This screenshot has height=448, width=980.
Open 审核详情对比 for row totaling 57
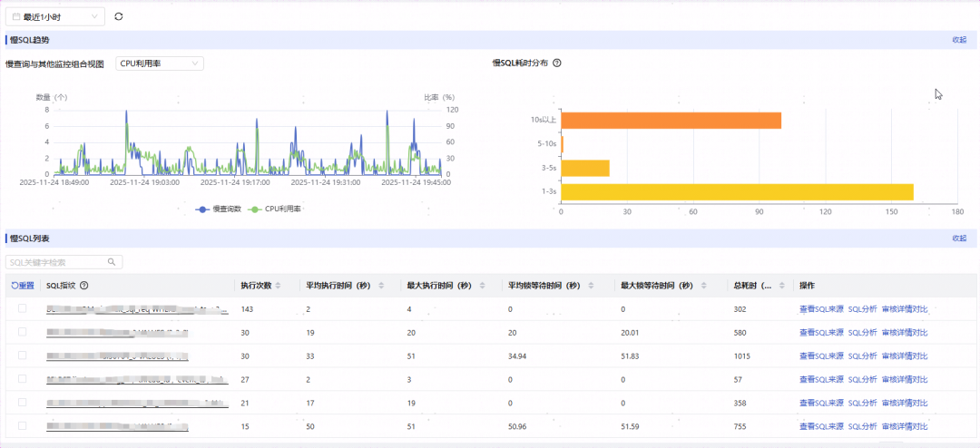[x=905, y=379]
